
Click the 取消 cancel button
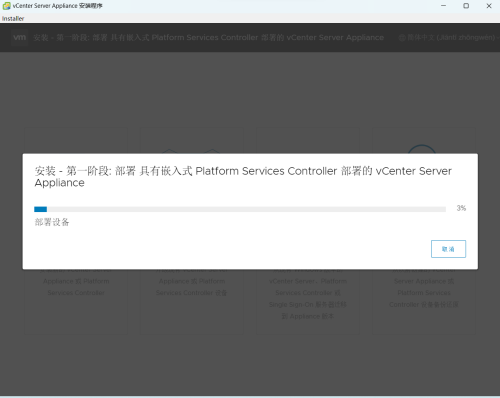pyautogui.click(x=448, y=249)
